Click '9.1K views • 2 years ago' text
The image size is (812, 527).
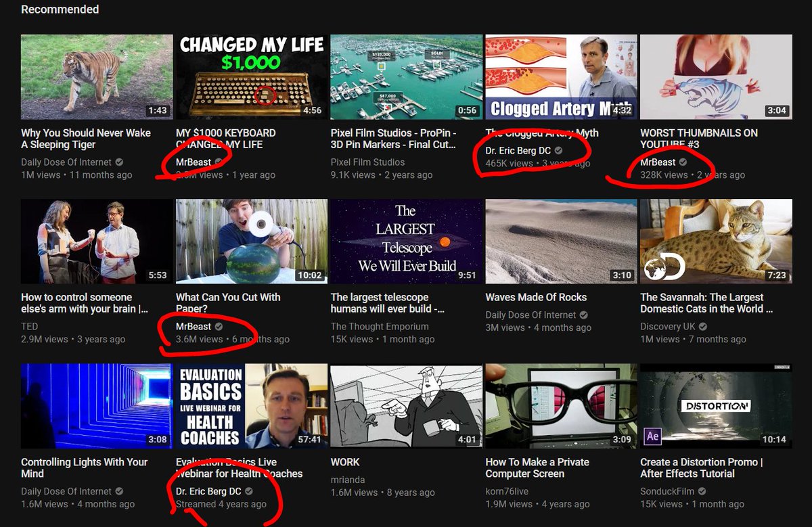pos(382,175)
